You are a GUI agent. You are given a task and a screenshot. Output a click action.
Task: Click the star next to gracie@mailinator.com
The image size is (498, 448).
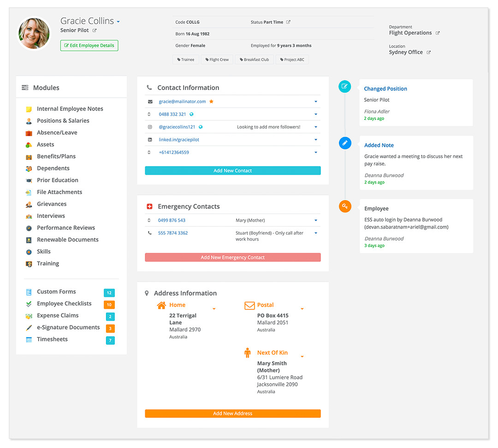[x=212, y=101]
